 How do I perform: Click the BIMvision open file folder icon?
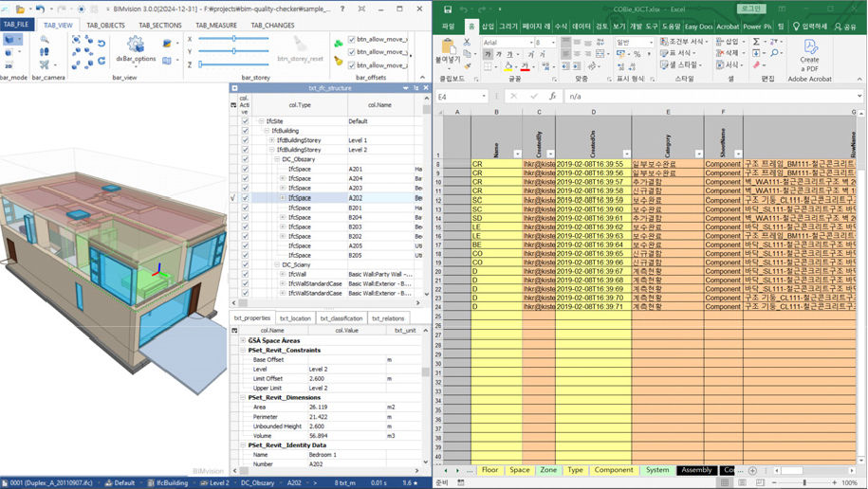21,9
